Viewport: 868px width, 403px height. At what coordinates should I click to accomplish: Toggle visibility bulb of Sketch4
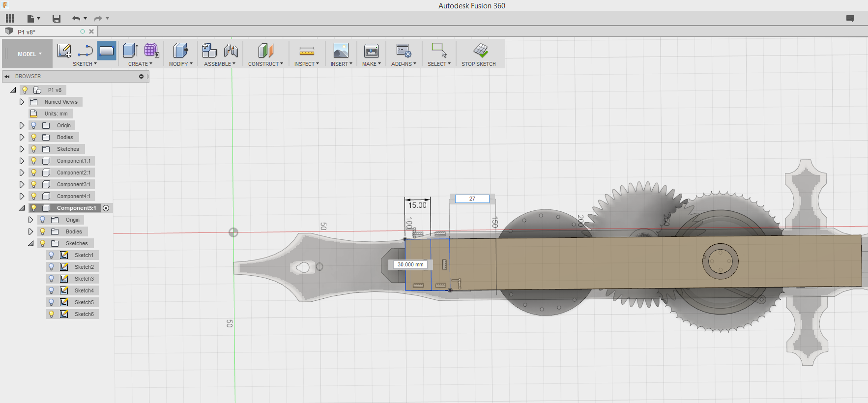coord(51,290)
